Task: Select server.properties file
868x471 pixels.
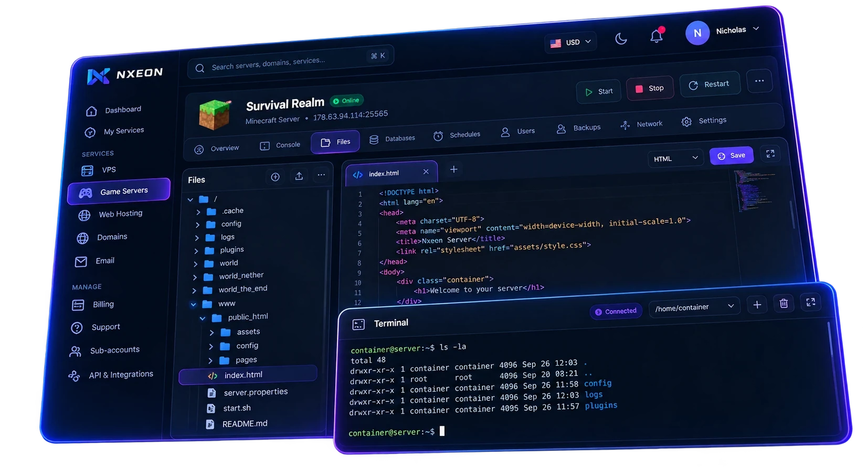Action: [248, 392]
